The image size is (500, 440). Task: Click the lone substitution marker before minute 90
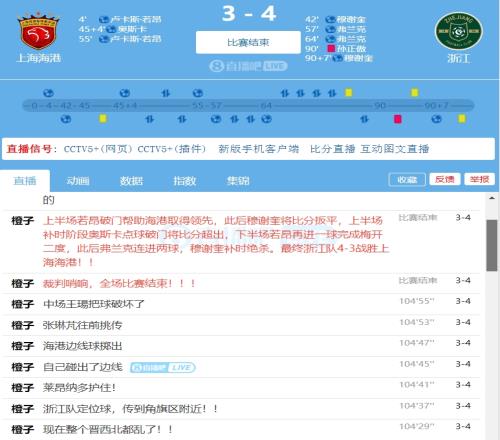pyautogui.click(x=364, y=119)
